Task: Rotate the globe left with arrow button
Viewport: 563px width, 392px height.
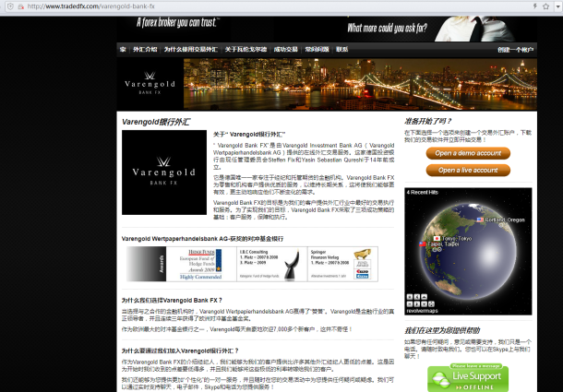Action: (x=417, y=297)
